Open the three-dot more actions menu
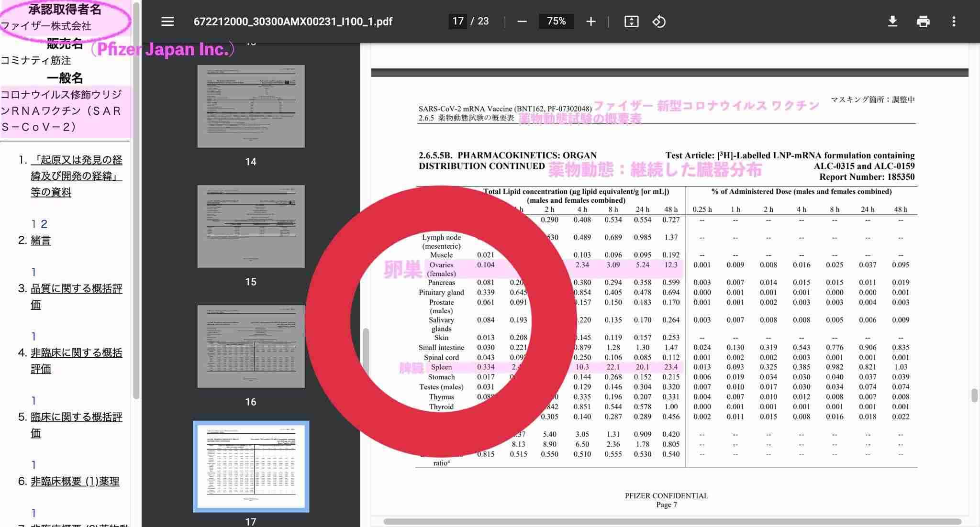Screen dimensions: 980x527 click(x=954, y=22)
